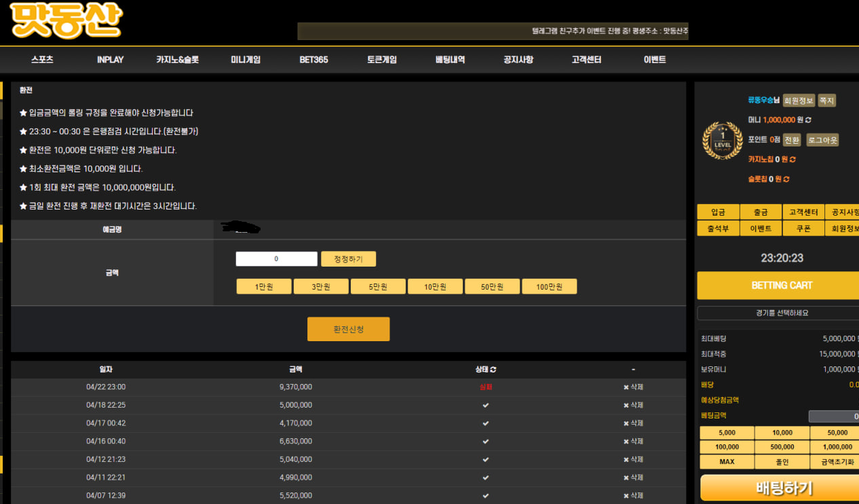This screenshot has width=859, height=504.
Task: Open 쪽지 messages
Action: (826, 100)
